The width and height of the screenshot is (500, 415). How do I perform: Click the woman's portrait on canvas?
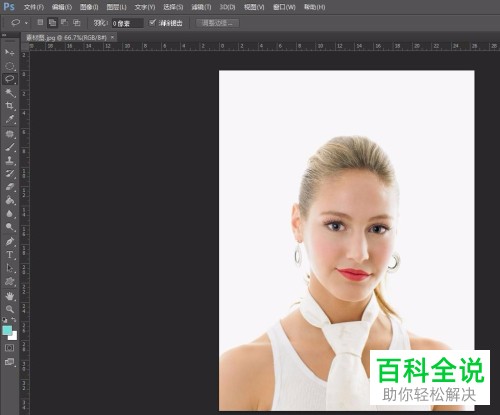[347, 240]
